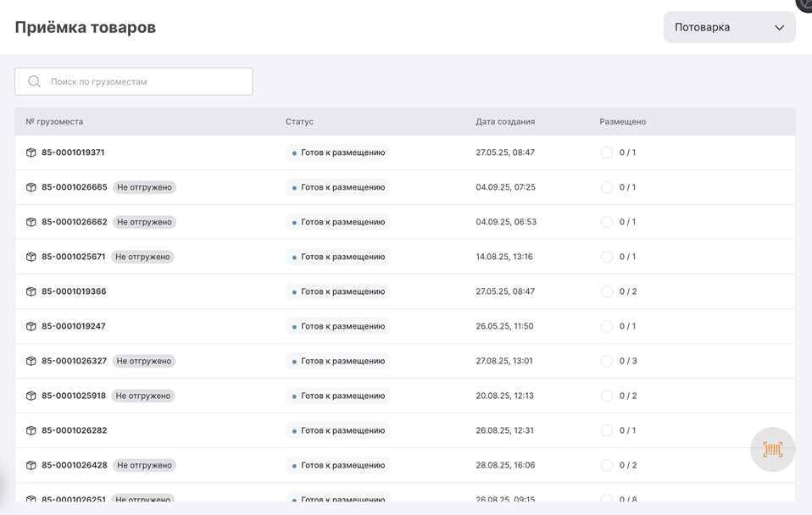This screenshot has width=812, height=515.
Task: Toggle the 0 / 3 placement circle
Action: (x=607, y=362)
